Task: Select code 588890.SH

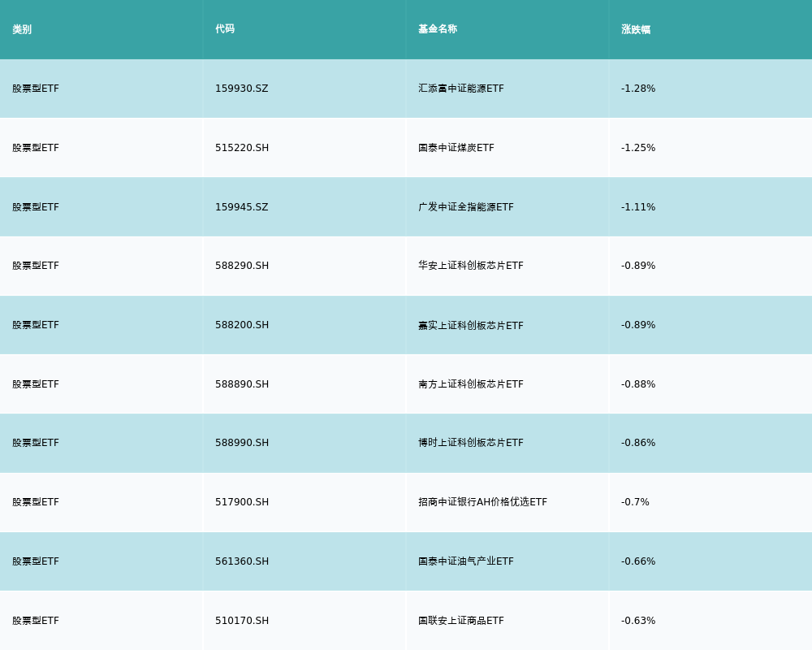Action: coord(242,384)
